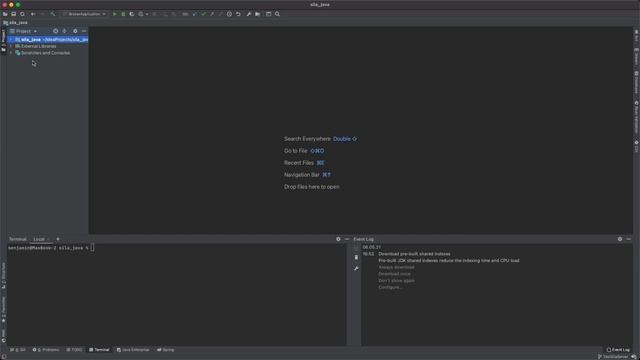Viewport: 640px width, 360px height.
Task: Click the Configure... link
Action: 390,287
